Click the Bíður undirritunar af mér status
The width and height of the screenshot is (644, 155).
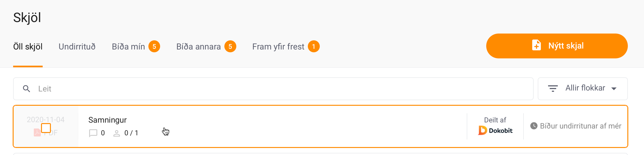(x=580, y=126)
